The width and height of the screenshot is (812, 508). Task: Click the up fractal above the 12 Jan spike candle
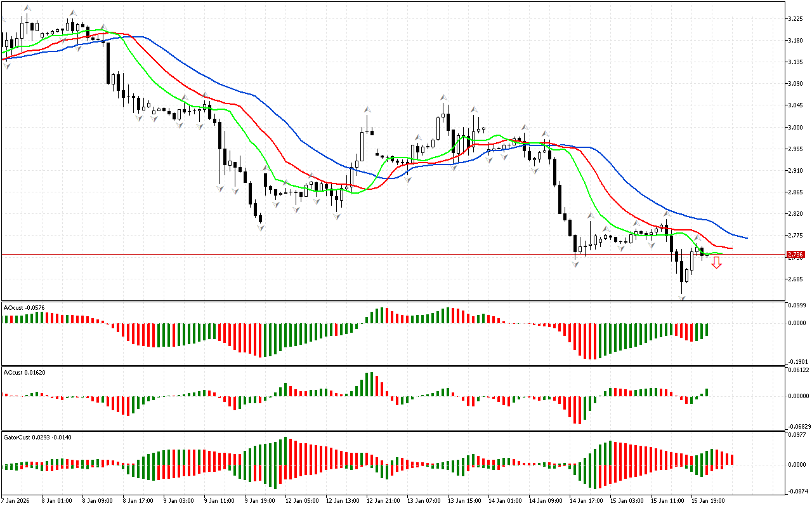point(367,110)
